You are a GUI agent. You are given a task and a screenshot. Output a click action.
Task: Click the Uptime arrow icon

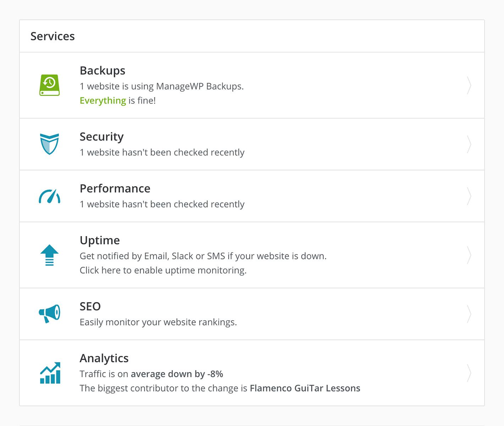[49, 255]
